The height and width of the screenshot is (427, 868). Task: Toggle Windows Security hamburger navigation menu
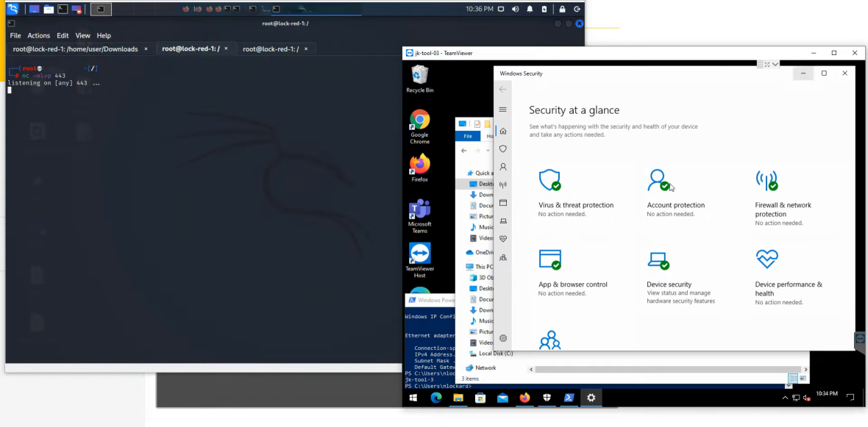[502, 110]
